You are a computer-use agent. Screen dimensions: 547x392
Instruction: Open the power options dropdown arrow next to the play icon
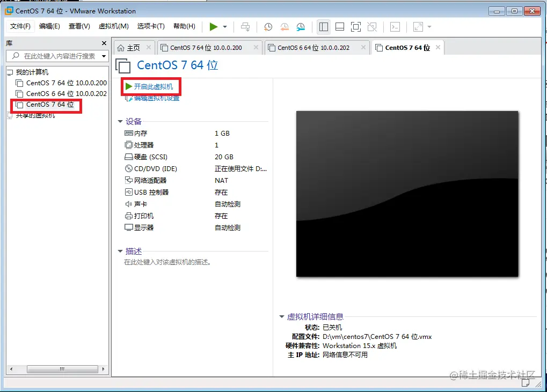tap(225, 27)
